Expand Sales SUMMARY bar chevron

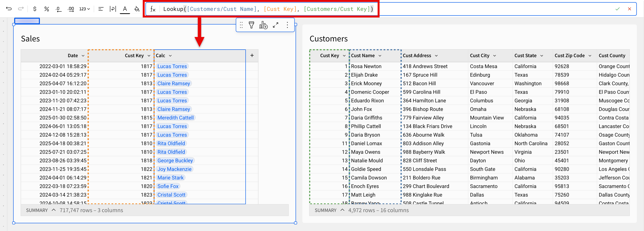pos(53,210)
